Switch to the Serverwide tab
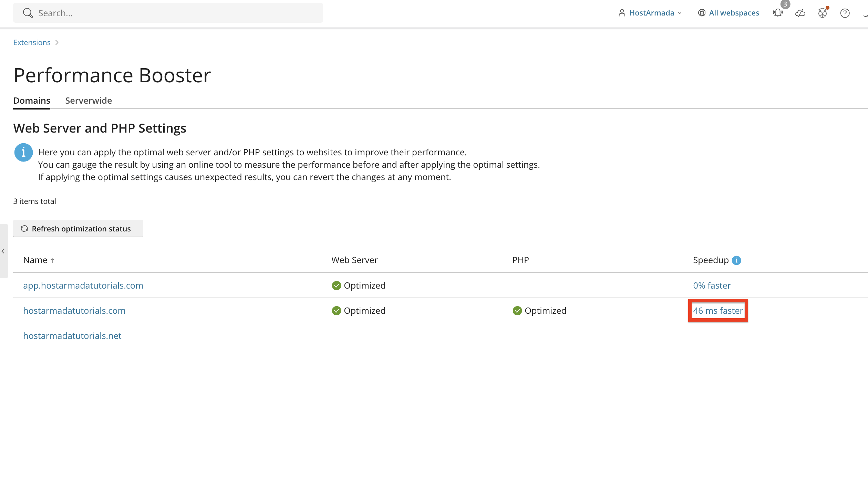868x478 pixels. pos(89,101)
